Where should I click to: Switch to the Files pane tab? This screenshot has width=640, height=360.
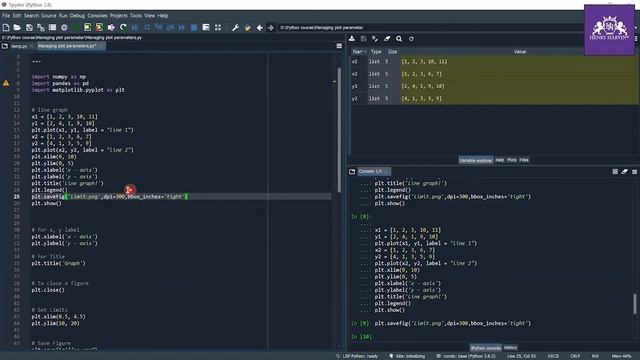[524, 160]
